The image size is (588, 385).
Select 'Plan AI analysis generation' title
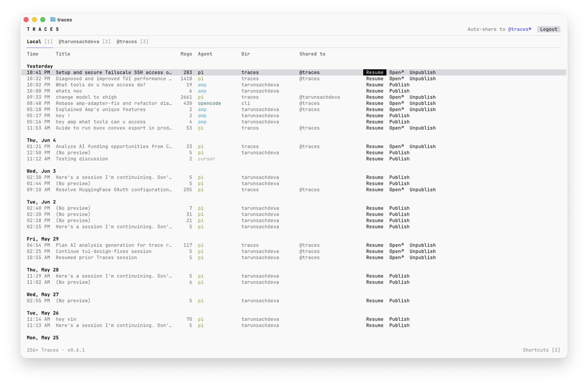[x=114, y=245]
